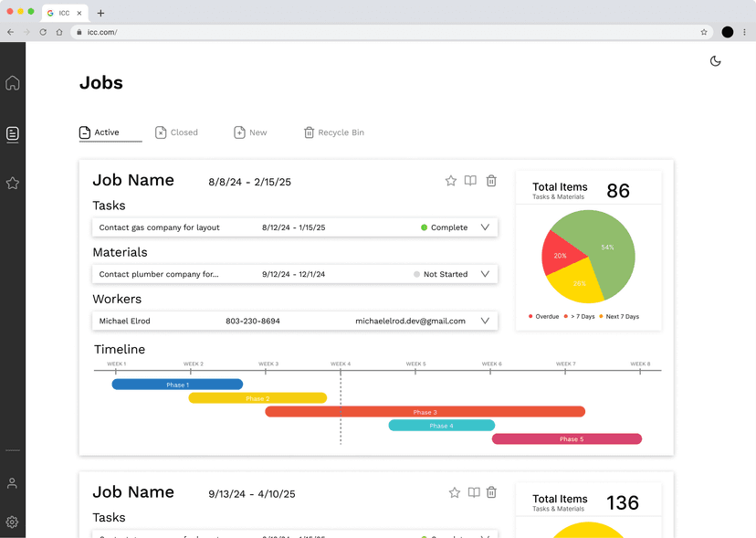Image resolution: width=756 pixels, height=538 pixels.
Task: Click the material date 9/12/24 - 12/1/24
Action: pyautogui.click(x=294, y=274)
